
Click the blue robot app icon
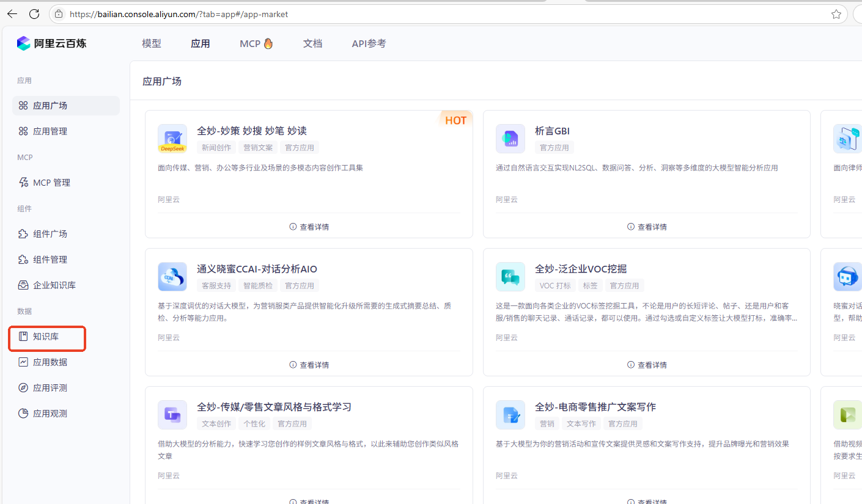pos(847,277)
